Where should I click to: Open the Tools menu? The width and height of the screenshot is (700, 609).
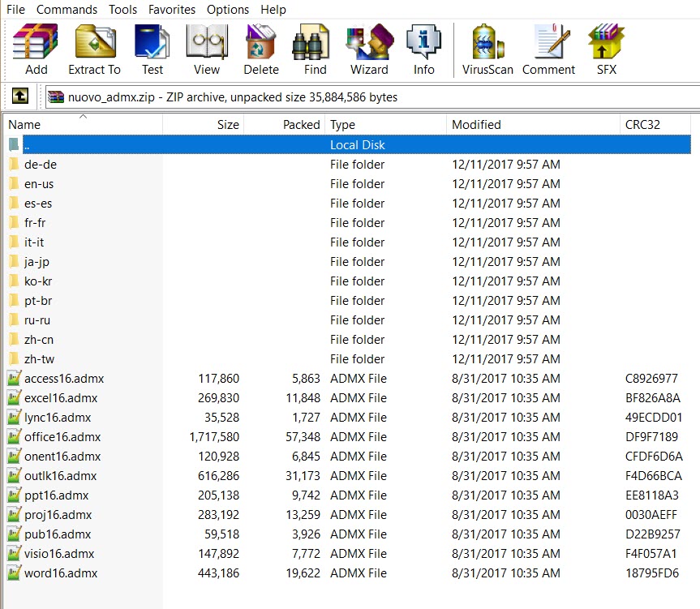pos(122,10)
